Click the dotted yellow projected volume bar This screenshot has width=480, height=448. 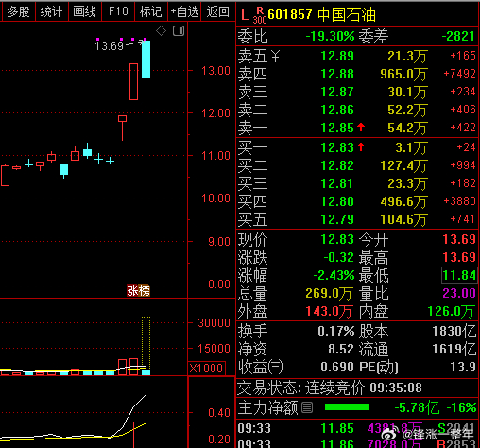146,343
